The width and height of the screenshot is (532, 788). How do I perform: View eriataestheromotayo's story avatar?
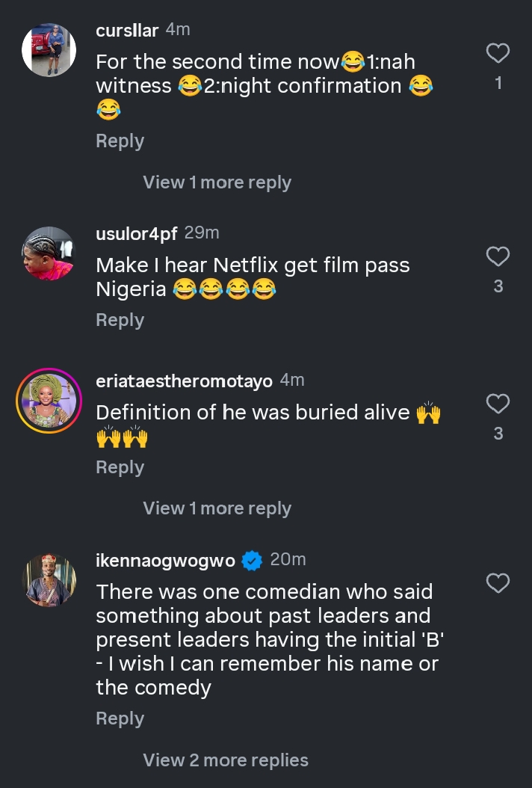[x=49, y=401]
